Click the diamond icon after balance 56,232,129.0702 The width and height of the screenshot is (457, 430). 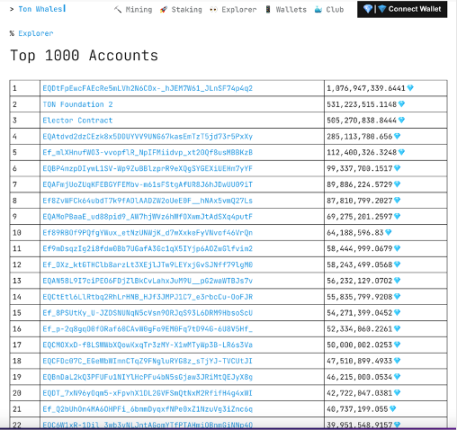pos(397,280)
